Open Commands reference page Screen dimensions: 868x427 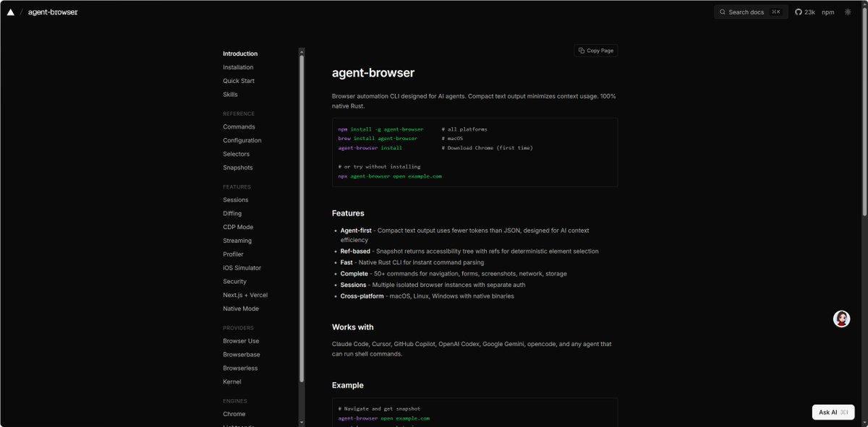pyautogui.click(x=239, y=127)
